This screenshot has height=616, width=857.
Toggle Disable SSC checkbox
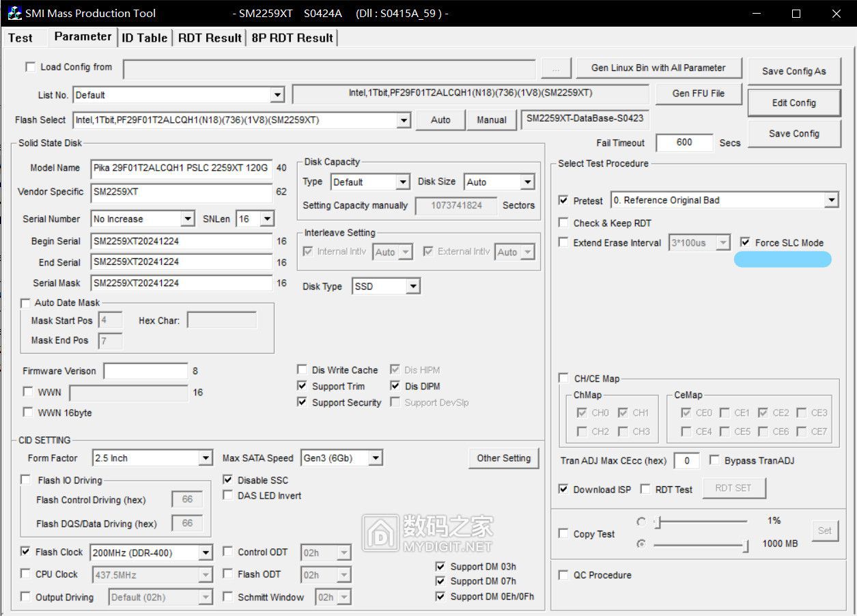pyautogui.click(x=228, y=480)
